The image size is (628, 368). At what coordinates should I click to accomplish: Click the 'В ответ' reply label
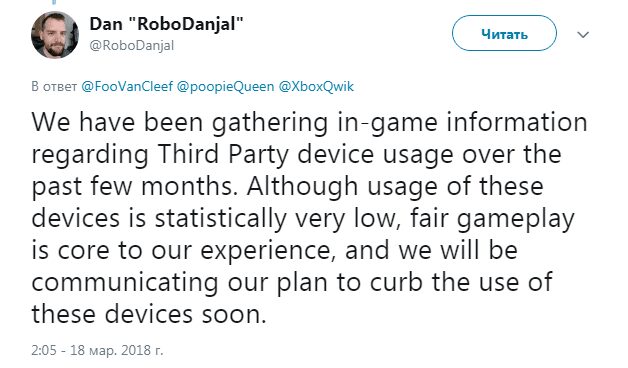click(x=54, y=86)
